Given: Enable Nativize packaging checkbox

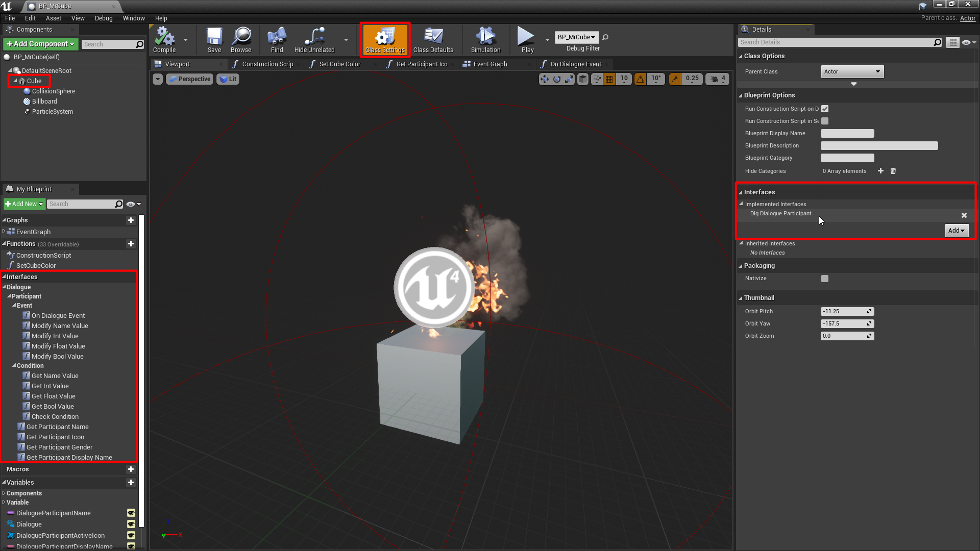Looking at the screenshot, I should click(x=824, y=278).
